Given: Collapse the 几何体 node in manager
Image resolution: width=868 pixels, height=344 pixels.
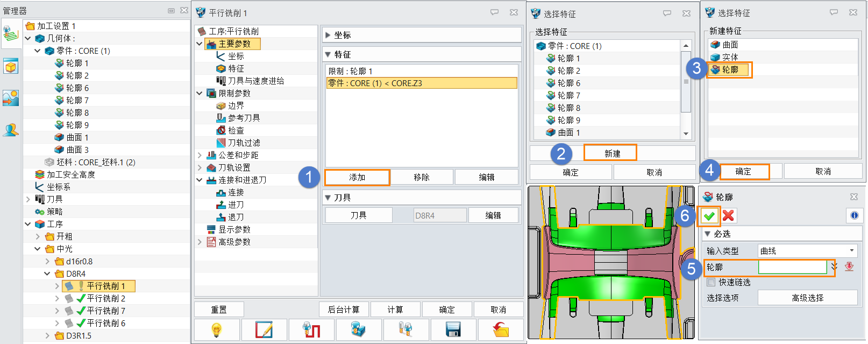Looking at the screenshot, I should click(28, 38).
